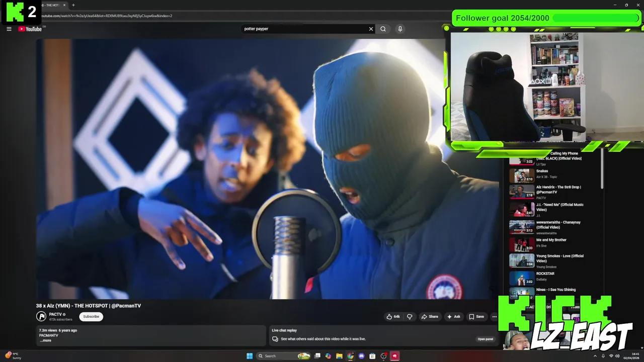Open ROCKSTAR by DaBaby video
The image size is (644, 362).
point(545,274)
